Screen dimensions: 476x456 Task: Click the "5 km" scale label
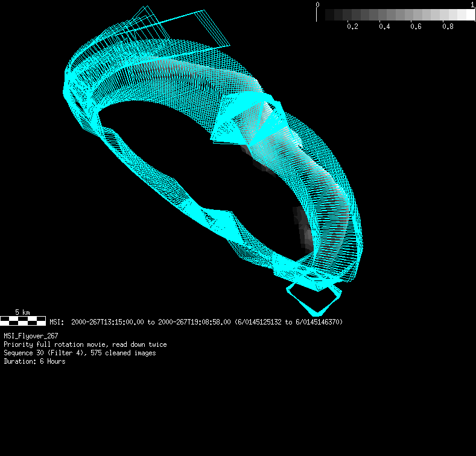click(22, 312)
